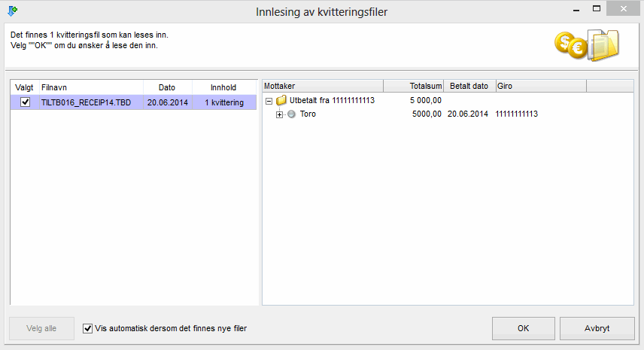The image size is (644, 350).
Task: Expand the Toro tree node
Action: (280, 114)
